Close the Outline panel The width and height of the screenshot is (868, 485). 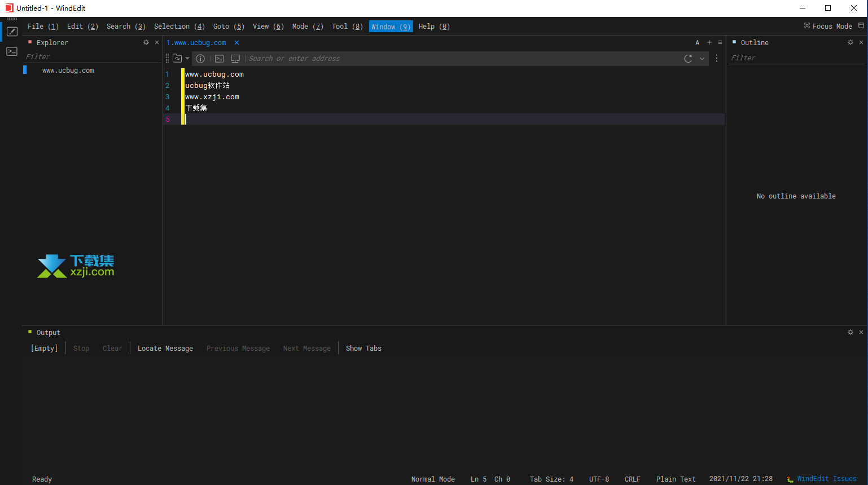[861, 42]
